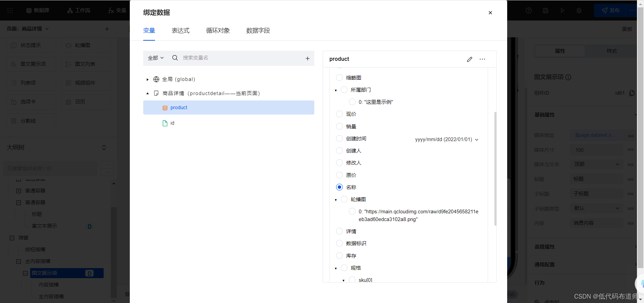Toggle the 大纲树 expand collapse arrows
Image resolution: width=644 pixels, height=303 pixels.
pos(104,147)
